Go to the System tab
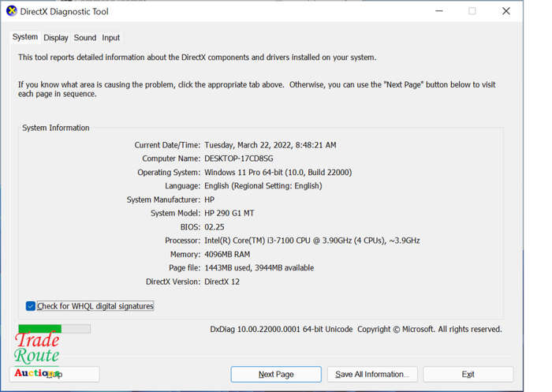The width and height of the screenshot is (552, 392). click(25, 37)
